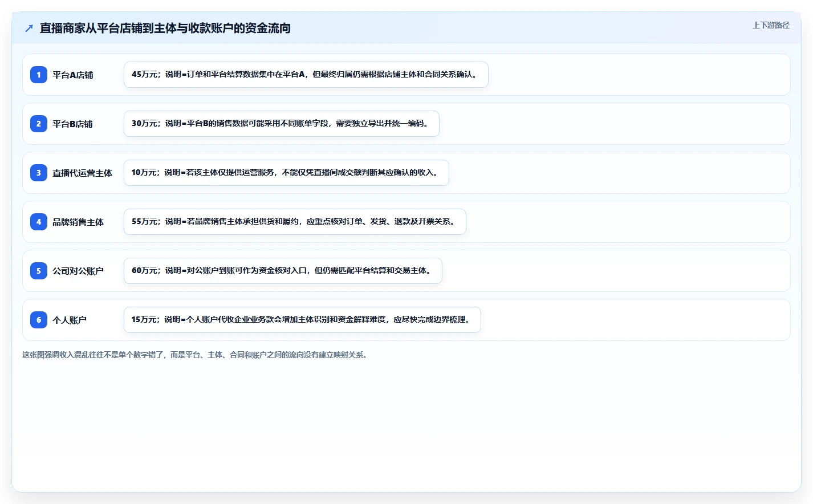Select the 直播代运营主体 label

pos(83,173)
